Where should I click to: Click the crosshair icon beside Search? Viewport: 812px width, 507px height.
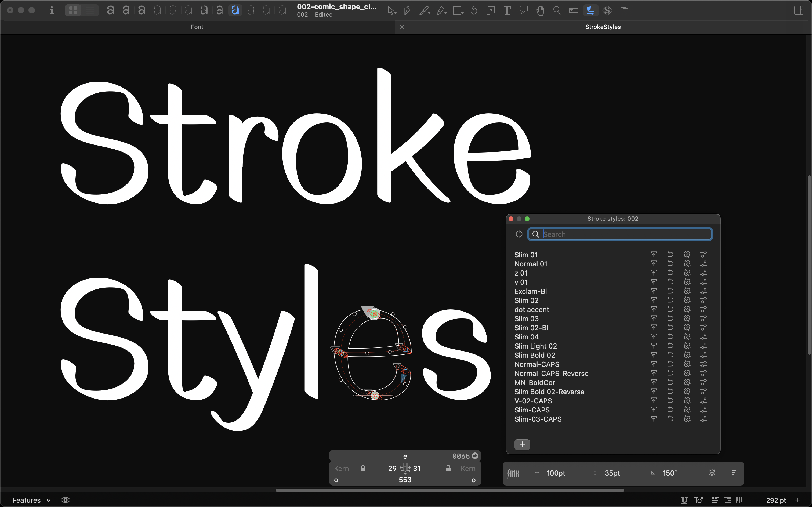pyautogui.click(x=519, y=234)
